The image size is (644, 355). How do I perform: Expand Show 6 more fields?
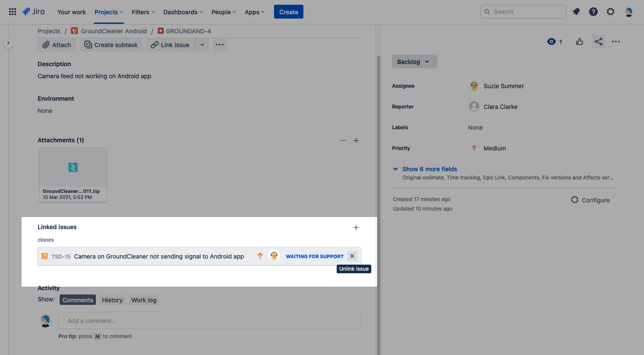429,169
